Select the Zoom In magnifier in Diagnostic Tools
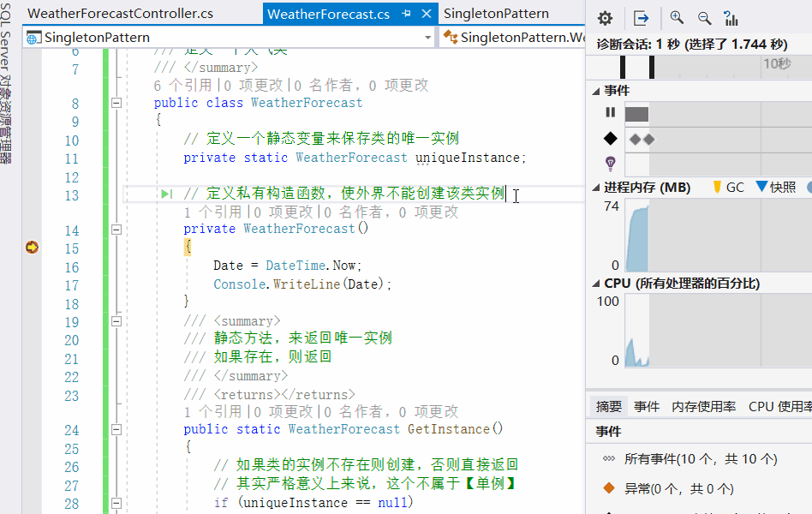This screenshot has height=514, width=812. click(x=677, y=17)
